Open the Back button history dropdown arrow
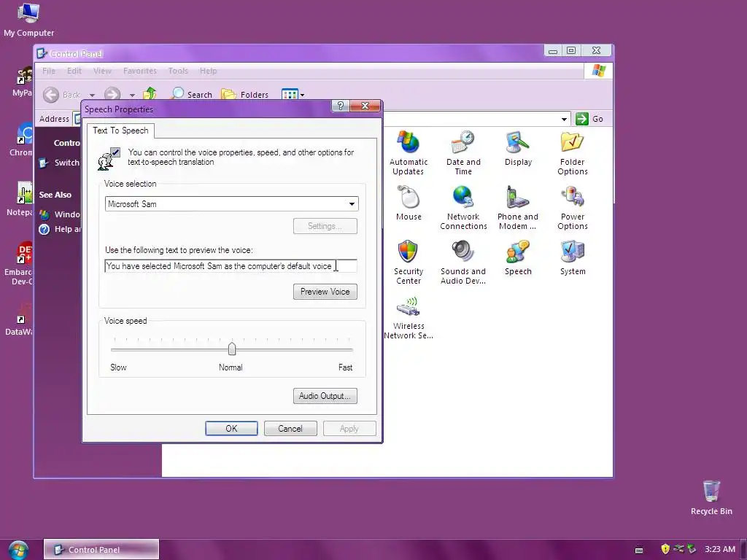747x560 pixels. coord(92,95)
